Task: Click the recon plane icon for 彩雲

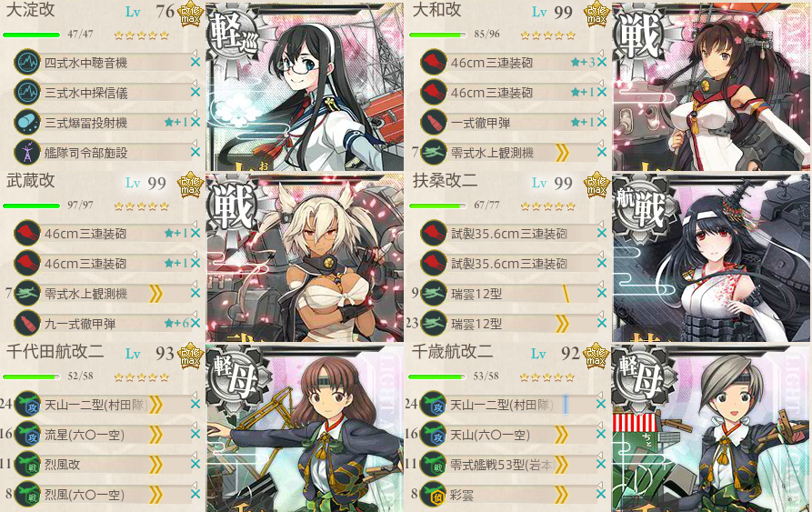Action: pos(434,495)
